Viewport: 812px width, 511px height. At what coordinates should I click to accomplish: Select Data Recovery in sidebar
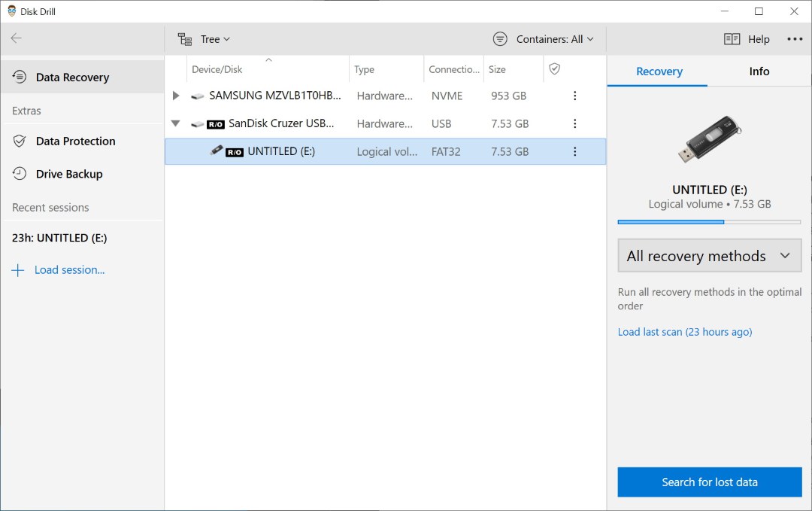(x=83, y=78)
